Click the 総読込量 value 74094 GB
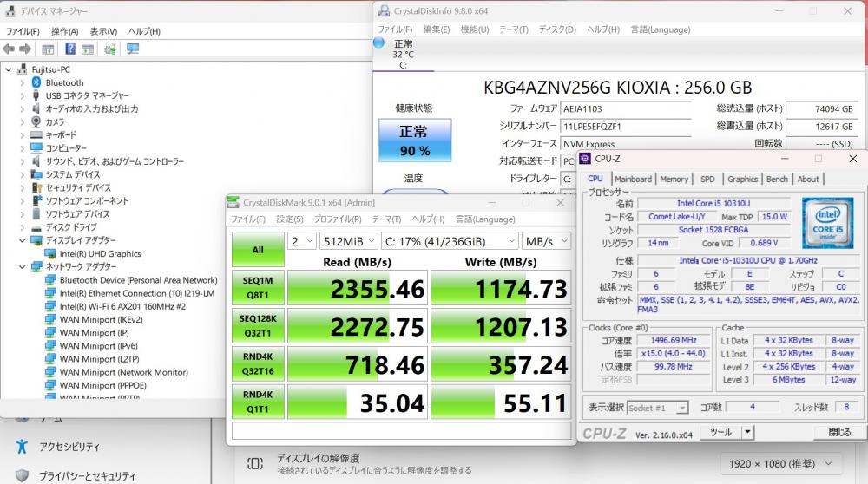The height and width of the screenshot is (484, 868). (x=821, y=109)
